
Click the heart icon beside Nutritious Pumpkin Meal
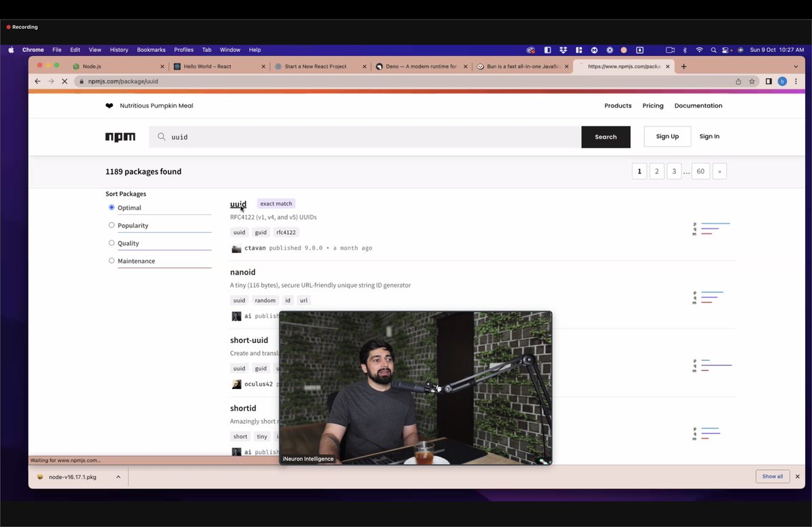click(109, 106)
